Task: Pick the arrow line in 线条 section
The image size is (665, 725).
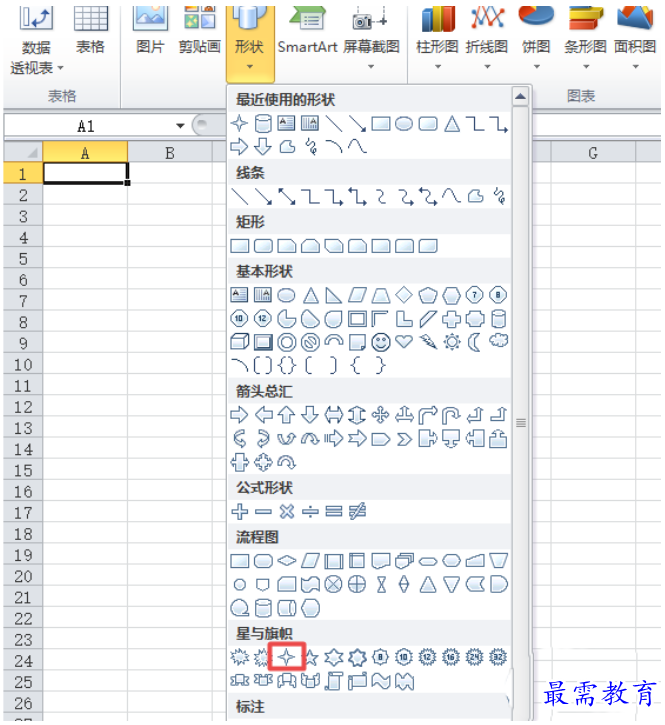Action: click(x=264, y=197)
